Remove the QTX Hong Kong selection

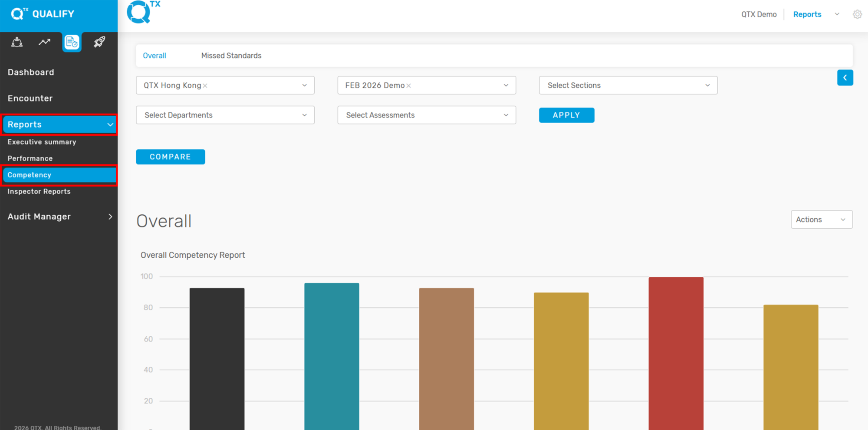pyautogui.click(x=205, y=86)
